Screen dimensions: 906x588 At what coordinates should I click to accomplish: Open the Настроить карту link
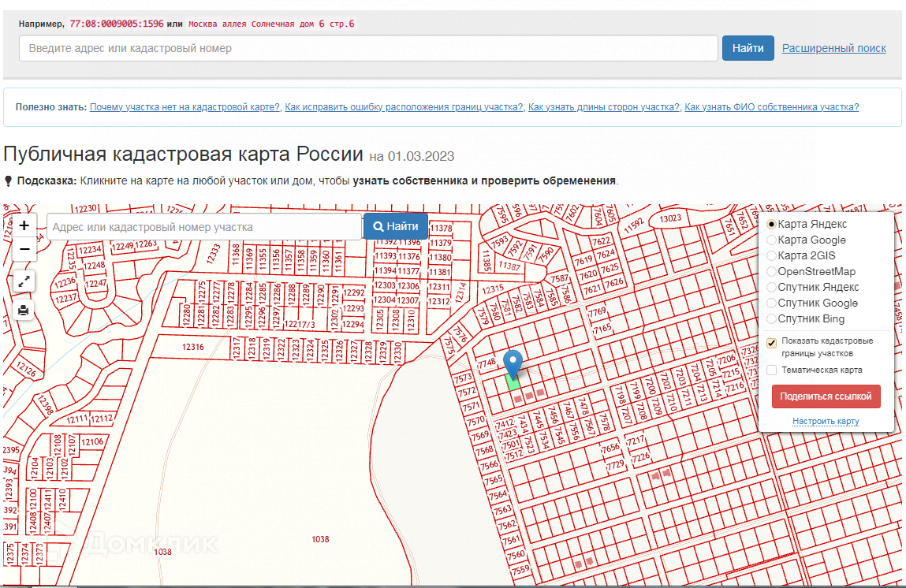[826, 422]
